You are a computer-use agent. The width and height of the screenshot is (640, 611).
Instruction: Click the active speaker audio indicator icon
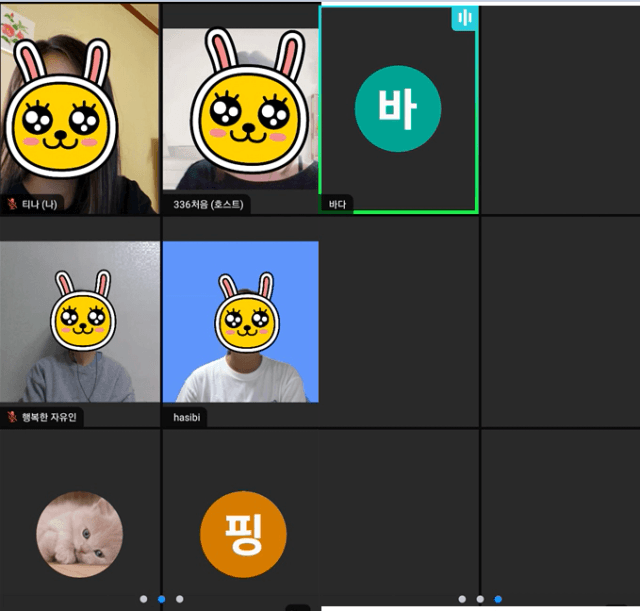pyautogui.click(x=464, y=18)
